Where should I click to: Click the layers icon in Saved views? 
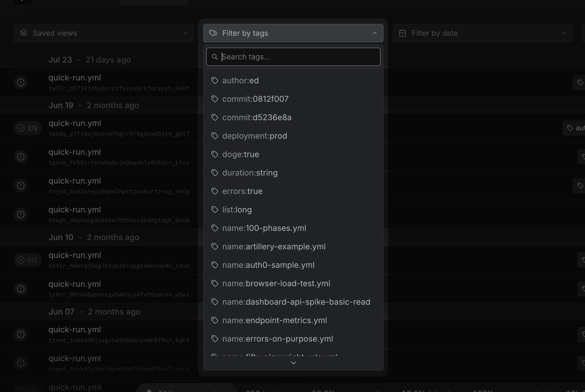(x=24, y=33)
